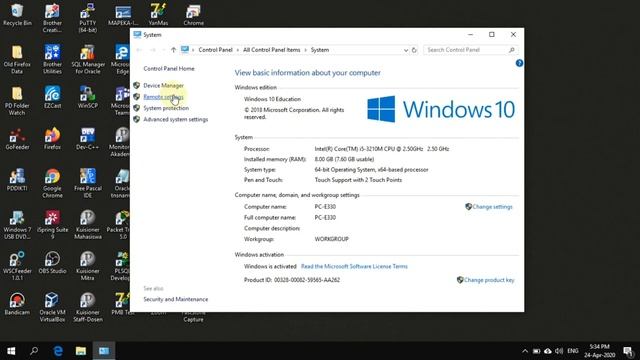Viewport: 640px width, 360px height.
Task: Select Old Firefox Data folder
Action: tap(17, 59)
